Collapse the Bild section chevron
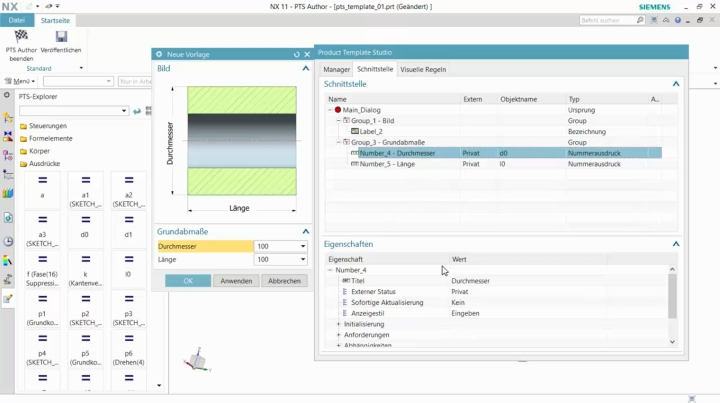Screen dimensions: 720x403 point(306,69)
